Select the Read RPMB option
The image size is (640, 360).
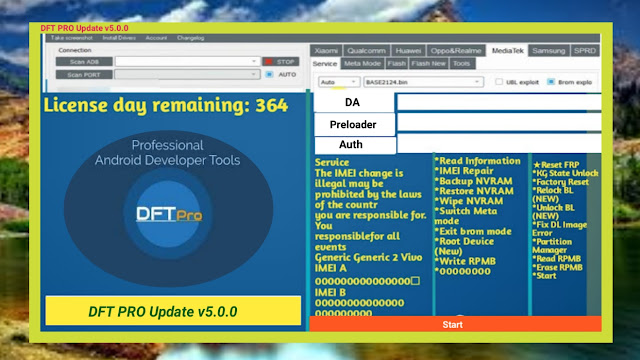tap(556, 259)
